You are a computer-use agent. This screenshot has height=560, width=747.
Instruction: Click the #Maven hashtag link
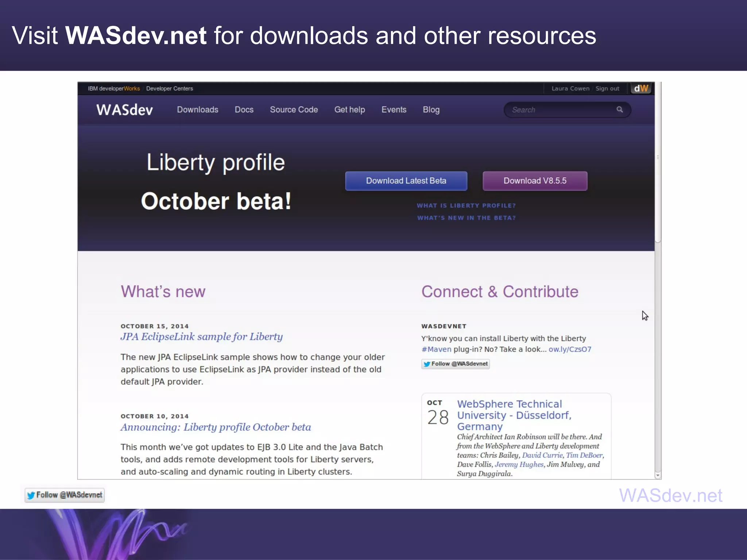(x=436, y=349)
